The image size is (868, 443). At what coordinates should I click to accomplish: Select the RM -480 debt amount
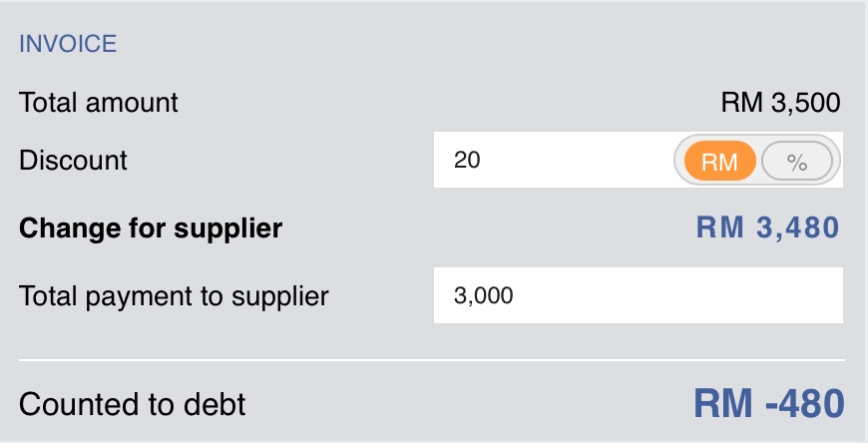click(x=768, y=403)
